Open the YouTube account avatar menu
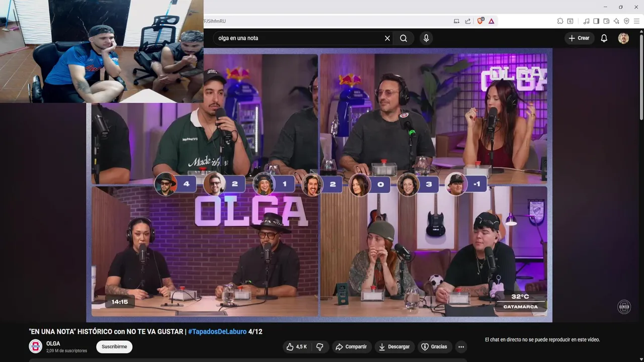Viewport: 644px width, 362px height. pyautogui.click(x=623, y=38)
